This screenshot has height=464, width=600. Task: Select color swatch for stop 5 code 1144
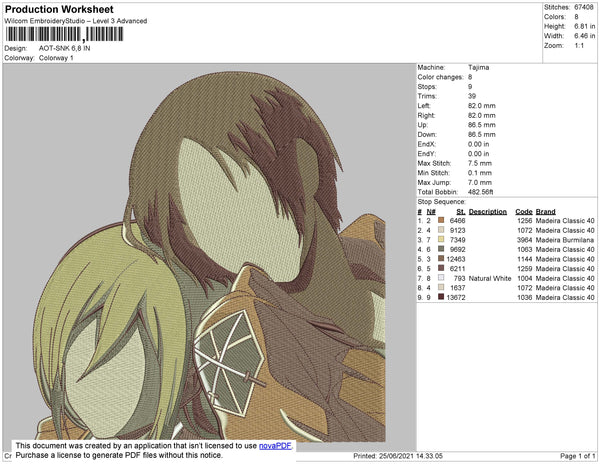[441, 259]
